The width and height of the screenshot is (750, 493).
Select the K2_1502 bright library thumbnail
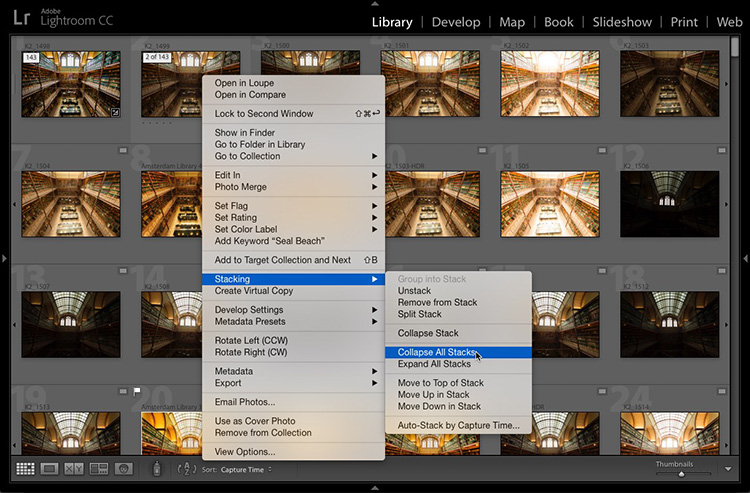point(550,84)
